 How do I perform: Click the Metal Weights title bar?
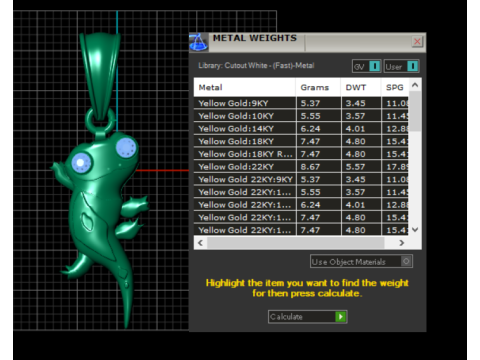tap(307, 42)
